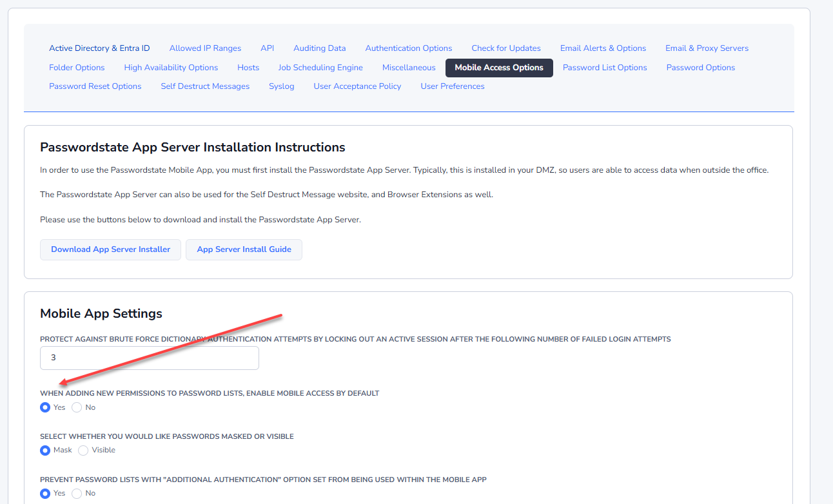
Task: Click Download App Server Installer button
Action: coord(111,249)
